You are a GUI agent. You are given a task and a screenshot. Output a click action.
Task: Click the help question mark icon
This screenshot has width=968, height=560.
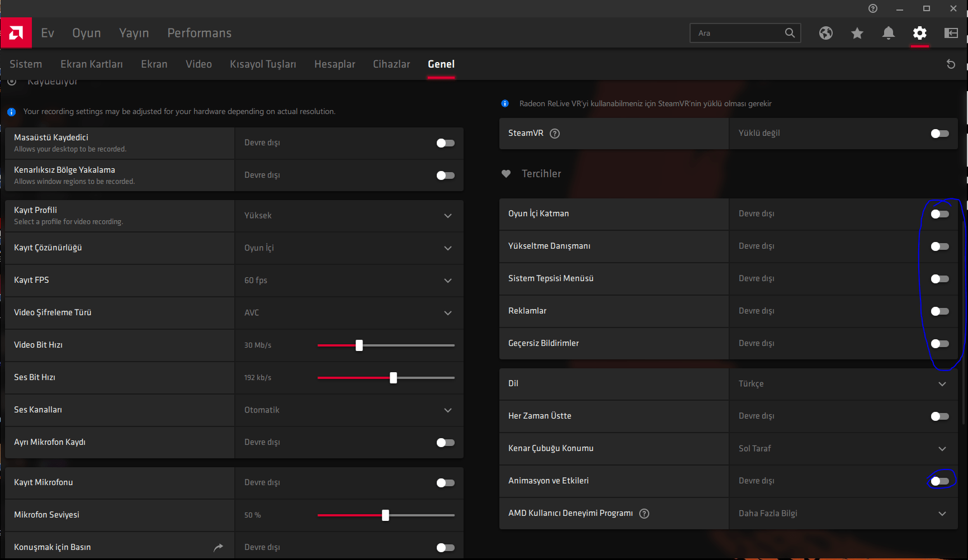pos(873,8)
